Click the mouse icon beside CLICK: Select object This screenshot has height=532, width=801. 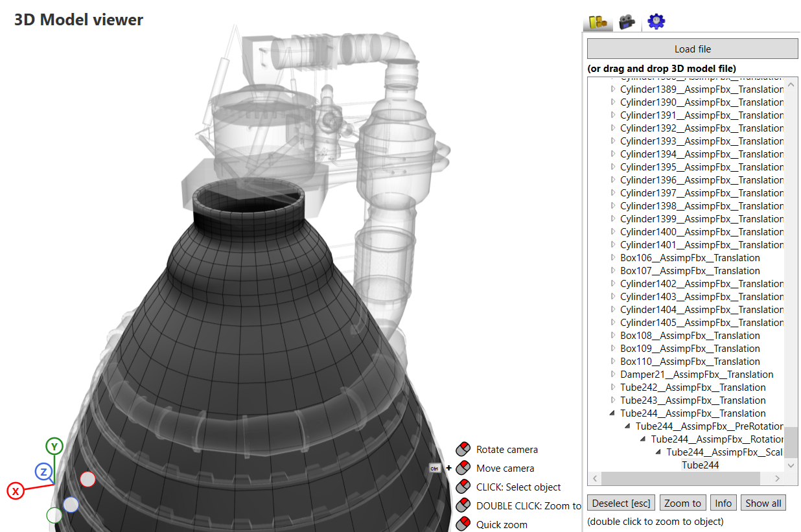[x=463, y=487]
